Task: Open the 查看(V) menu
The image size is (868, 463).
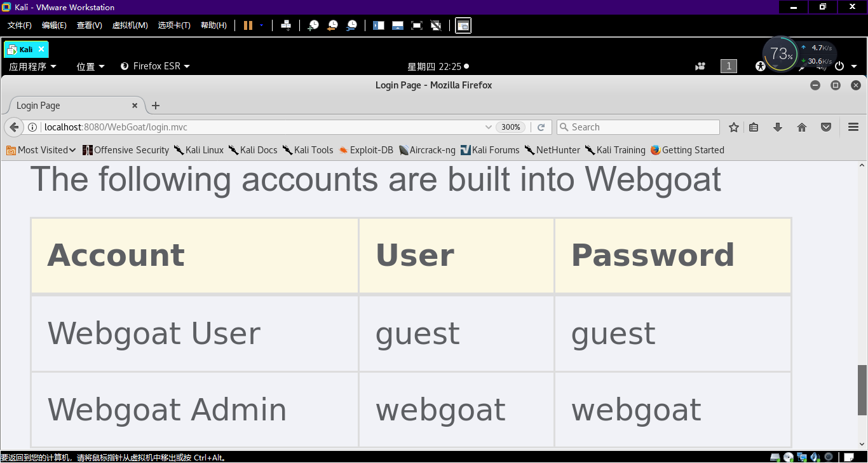Action: (x=89, y=25)
